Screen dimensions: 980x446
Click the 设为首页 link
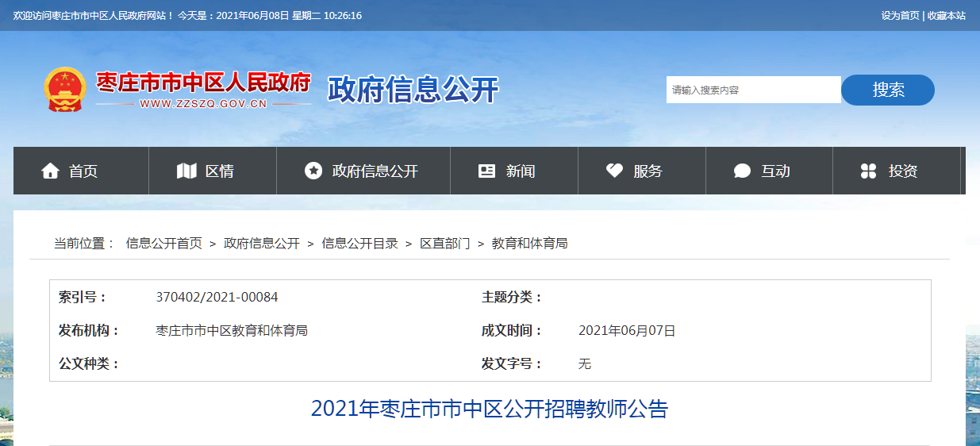900,15
